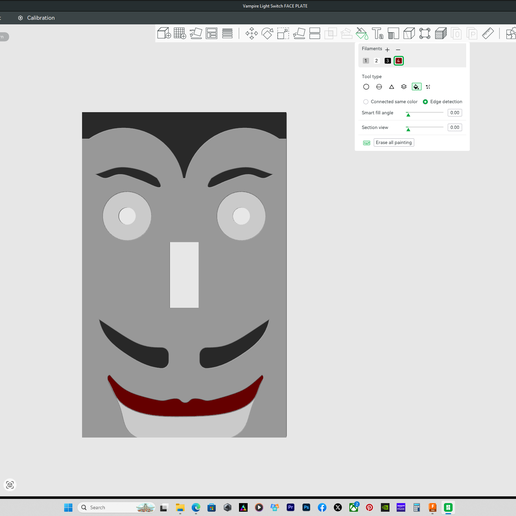Click the stacked layers toolbar icon
Viewport: 516px width, 516px height.
pos(227,33)
